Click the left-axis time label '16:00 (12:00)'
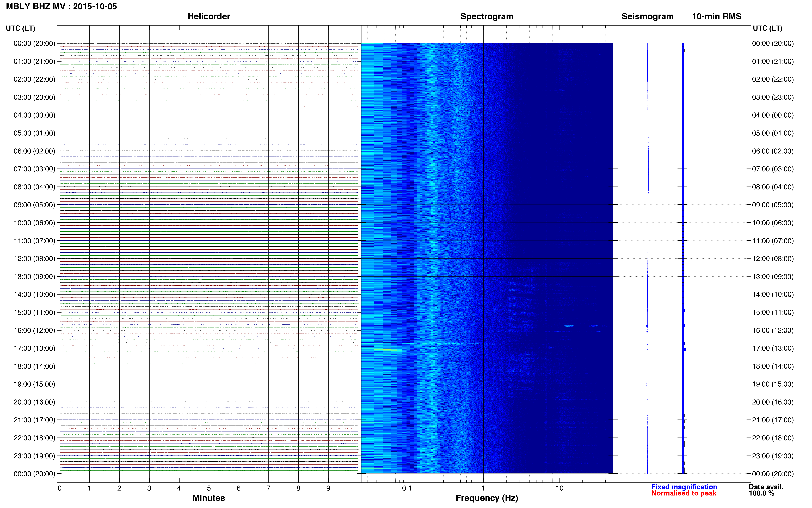The image size is (812, 508). tap(34, 330)
